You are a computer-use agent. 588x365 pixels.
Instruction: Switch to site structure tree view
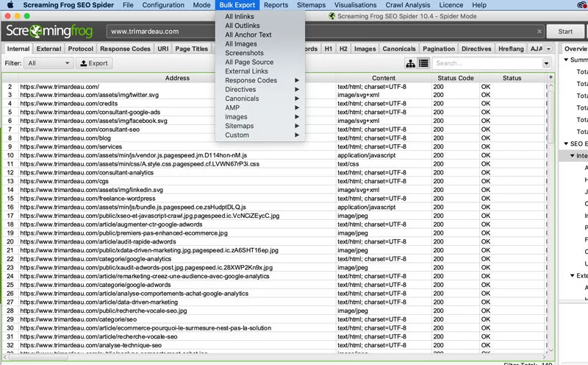point(411,63)
